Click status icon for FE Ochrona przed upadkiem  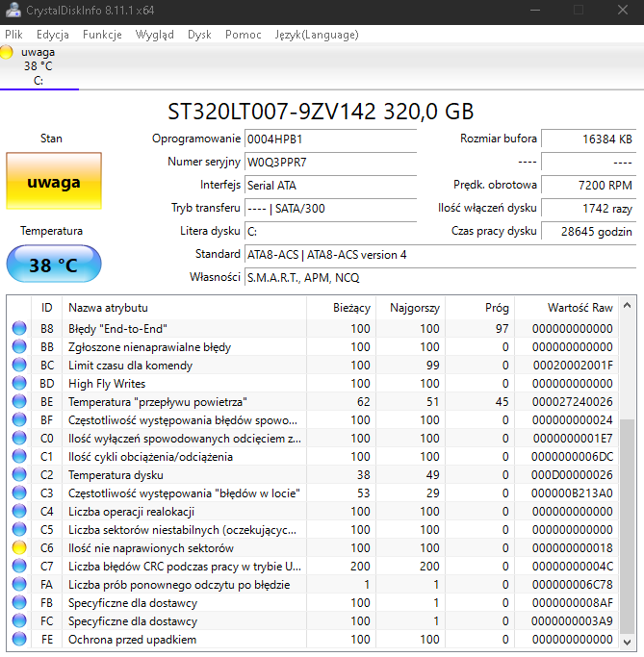19,639
